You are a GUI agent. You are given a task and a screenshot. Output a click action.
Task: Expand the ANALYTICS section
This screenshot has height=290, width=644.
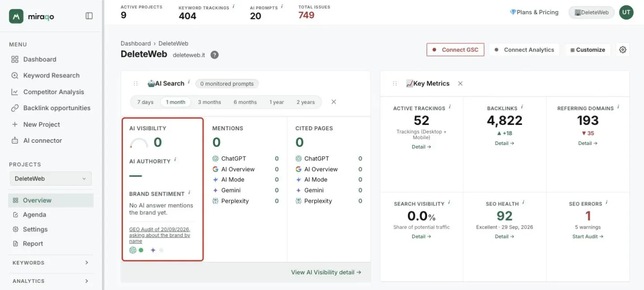pos(51,281)
